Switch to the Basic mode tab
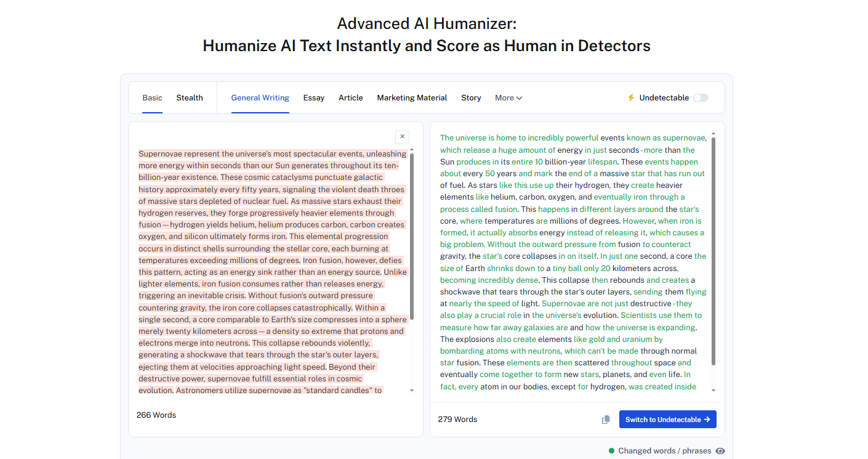868x459 pixels. coord(152,98)
